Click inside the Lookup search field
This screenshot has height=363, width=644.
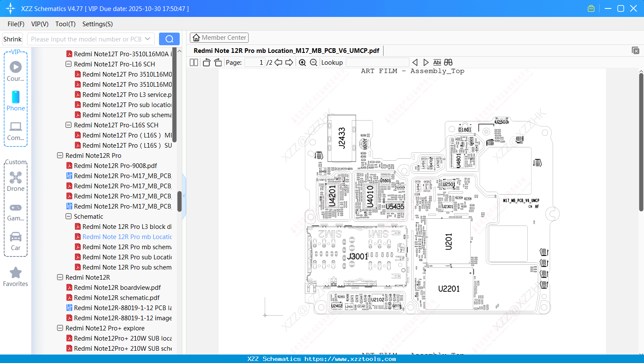[x=377, y=62]
